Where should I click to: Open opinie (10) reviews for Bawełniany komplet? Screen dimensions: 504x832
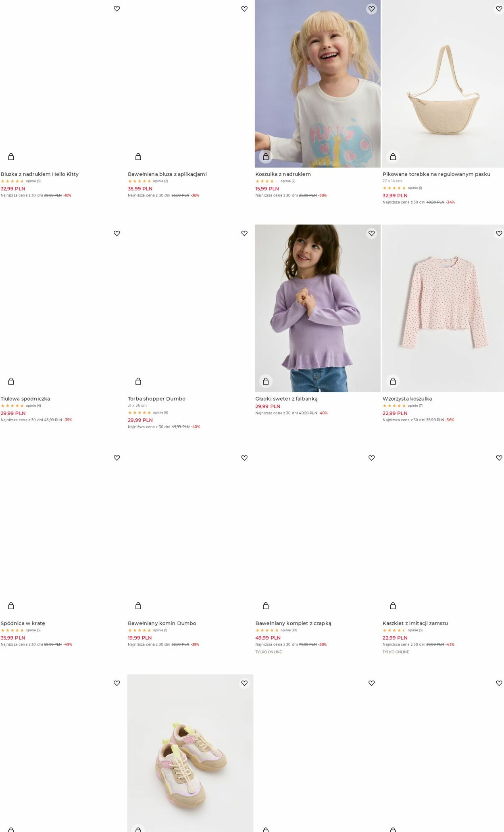point(289,630)
